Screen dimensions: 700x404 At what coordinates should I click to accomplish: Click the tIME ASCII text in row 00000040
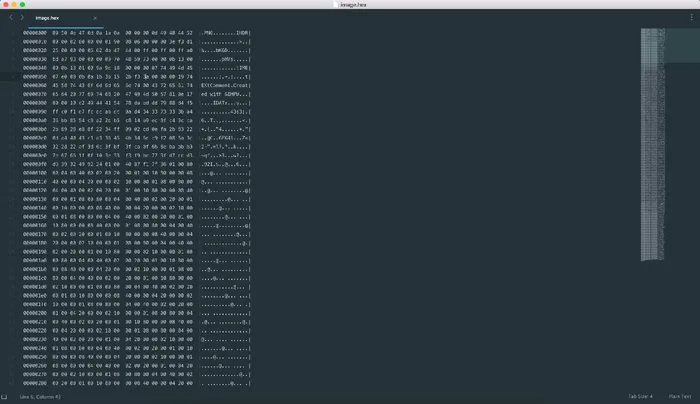point(242,68)
